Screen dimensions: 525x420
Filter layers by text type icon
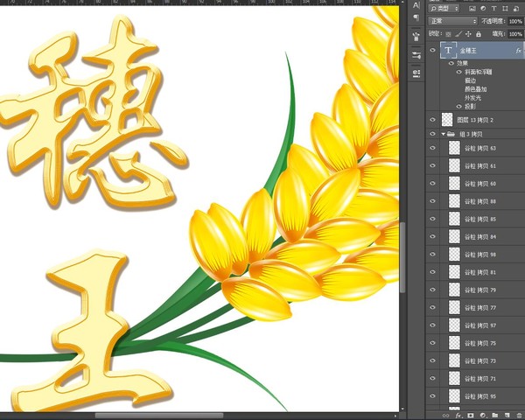pyautogui.click(x=493, y=9)
